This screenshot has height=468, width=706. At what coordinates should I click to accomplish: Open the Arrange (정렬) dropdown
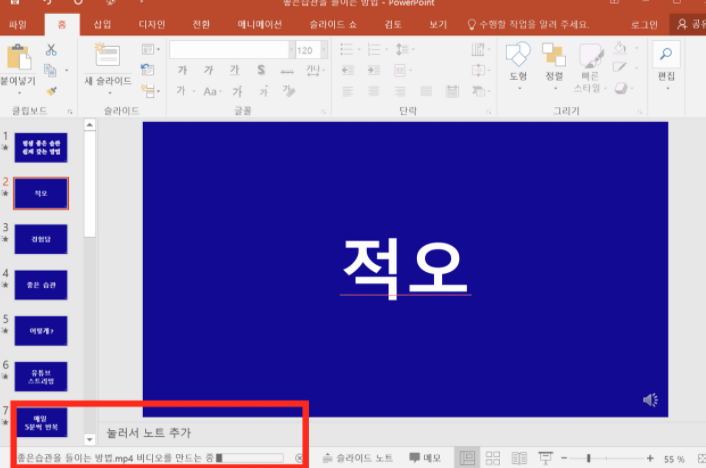pyautogui.click(x=554, y=65)
